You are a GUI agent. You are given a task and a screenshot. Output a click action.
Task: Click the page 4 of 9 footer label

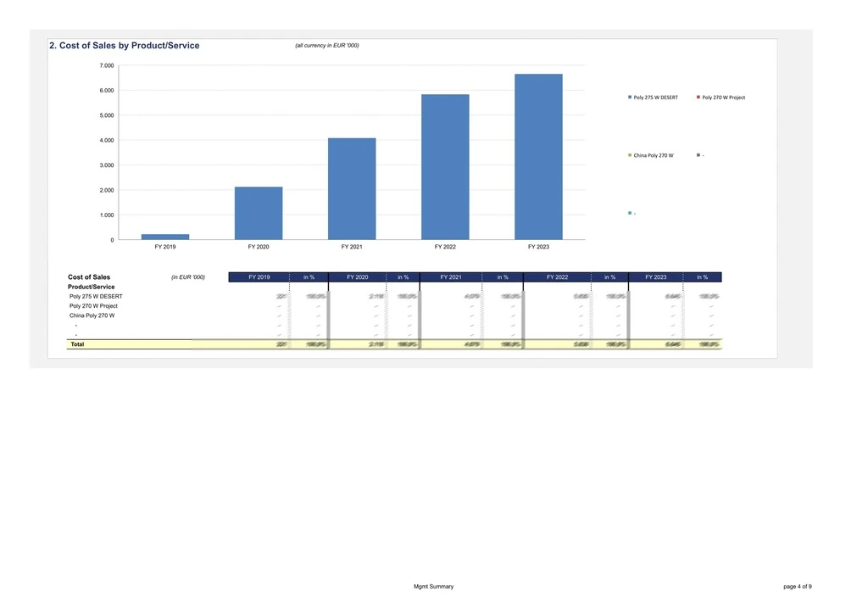798,587
